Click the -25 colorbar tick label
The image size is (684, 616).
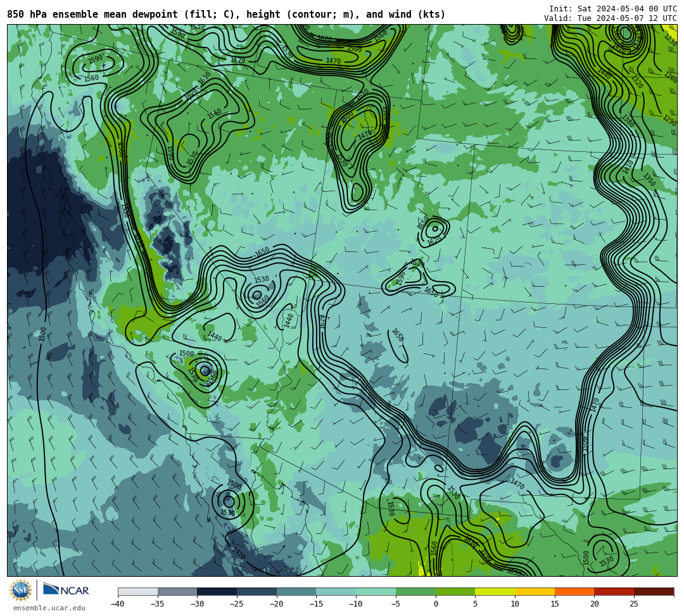tap(236, 604)
